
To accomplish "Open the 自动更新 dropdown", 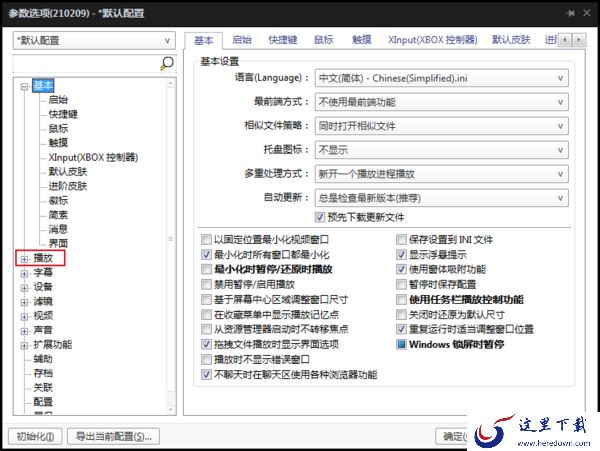I will point(441,198).
